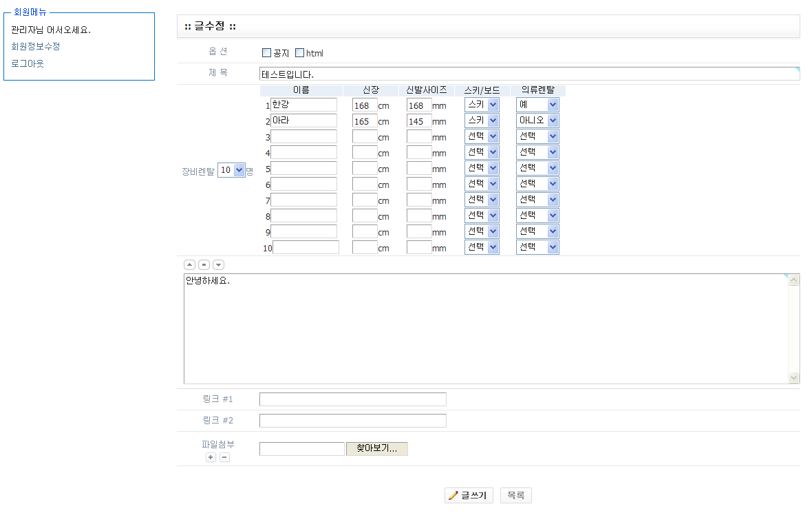Click the middle reset-size icon above the textarea
The width and height of the screenshot is (812, 524).
coord(204,264)
